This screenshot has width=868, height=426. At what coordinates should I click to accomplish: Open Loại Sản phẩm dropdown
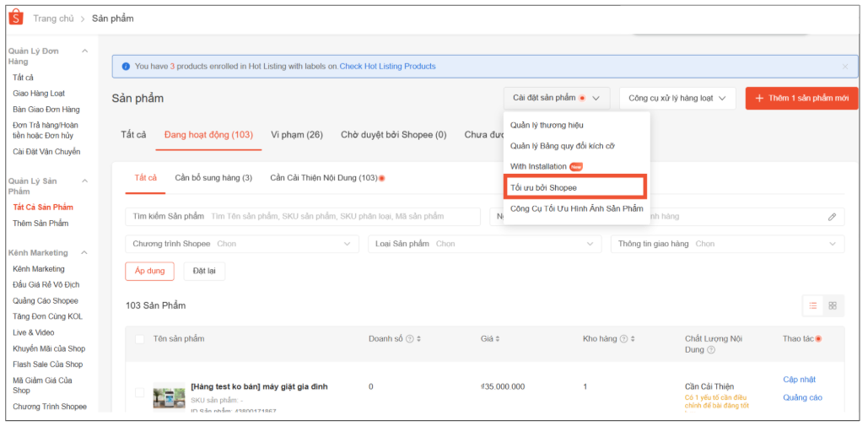pos(484,244)
